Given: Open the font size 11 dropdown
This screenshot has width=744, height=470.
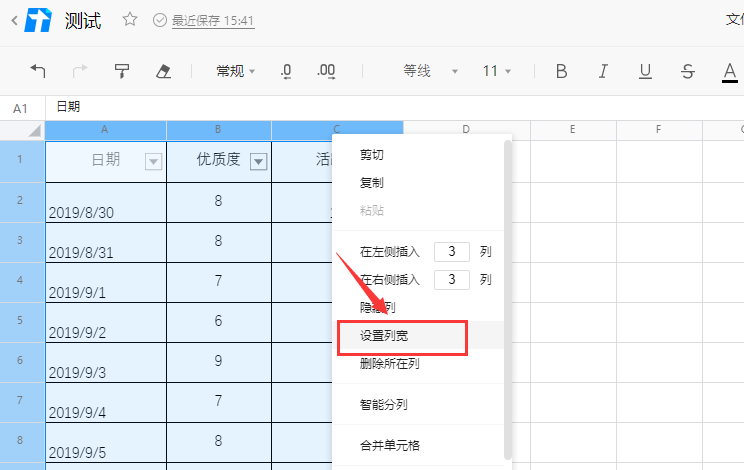Looking at the screenshot, I should click(x=496, y=71).
